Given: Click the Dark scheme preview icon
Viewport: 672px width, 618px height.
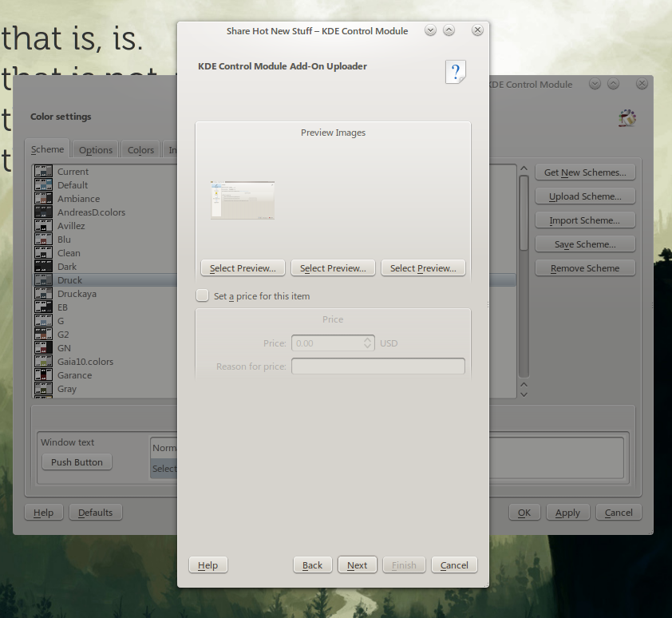Looking at the screenshot, I should (x=43, y=267).
